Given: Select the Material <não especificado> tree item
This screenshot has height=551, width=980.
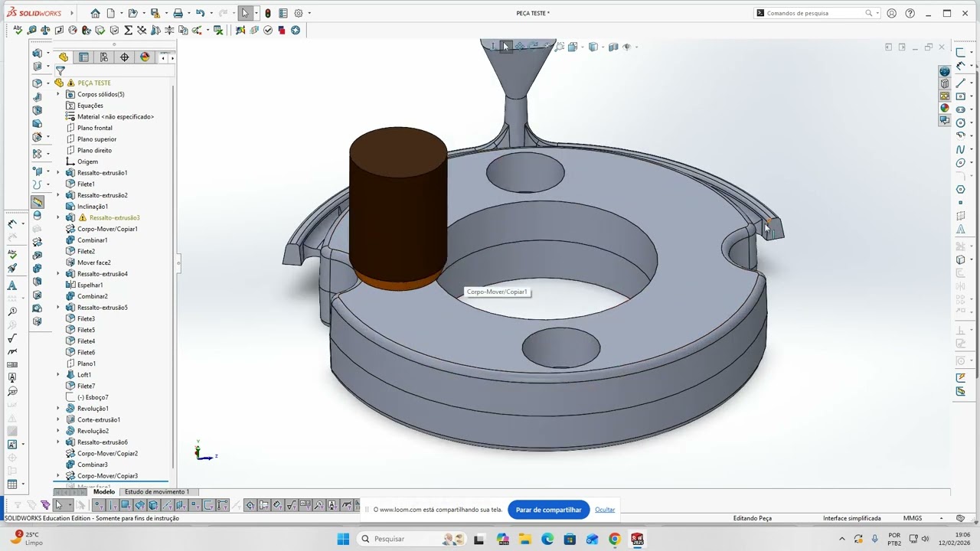Looking at the screenshot, I should point(116,116).
